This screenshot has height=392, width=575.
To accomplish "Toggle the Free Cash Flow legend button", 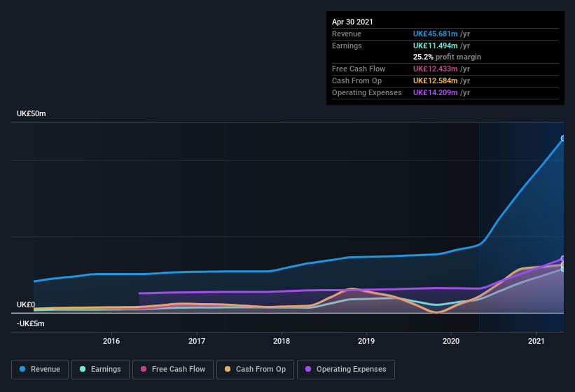I will (173, 370).
